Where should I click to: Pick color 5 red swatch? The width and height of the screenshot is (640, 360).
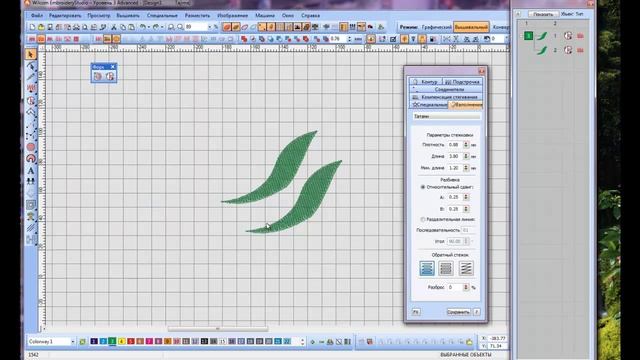click(x=131, y=341)
